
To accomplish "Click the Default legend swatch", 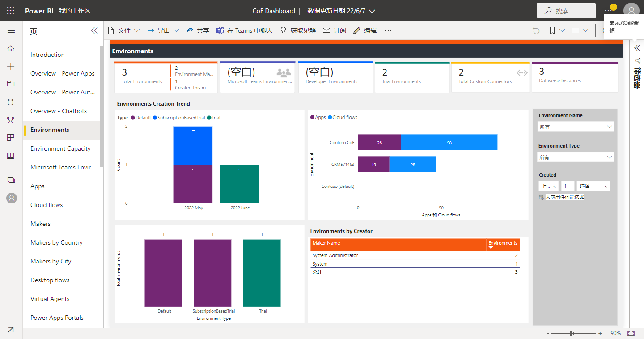I will pyautogui.click(x=133, y=118).
